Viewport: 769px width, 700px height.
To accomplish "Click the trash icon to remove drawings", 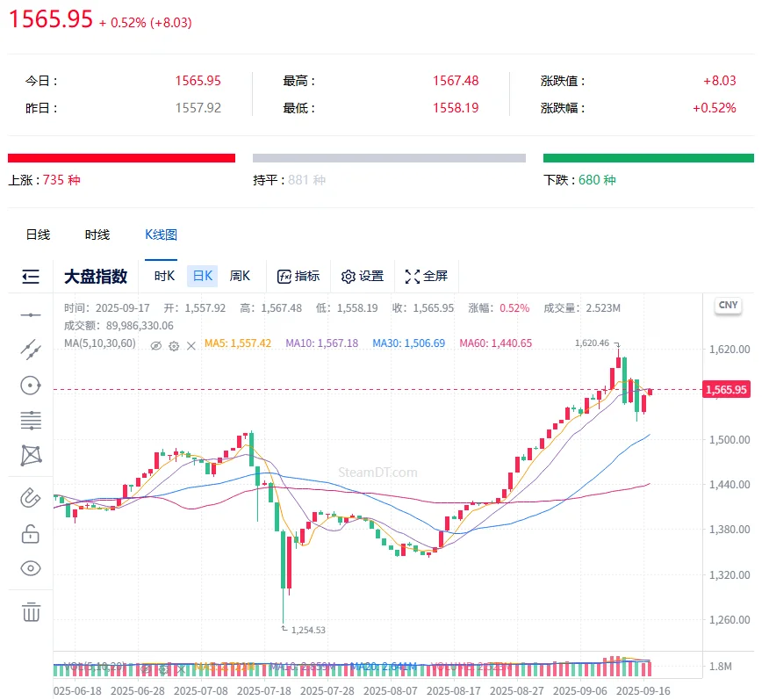I will tap(30, 612).
